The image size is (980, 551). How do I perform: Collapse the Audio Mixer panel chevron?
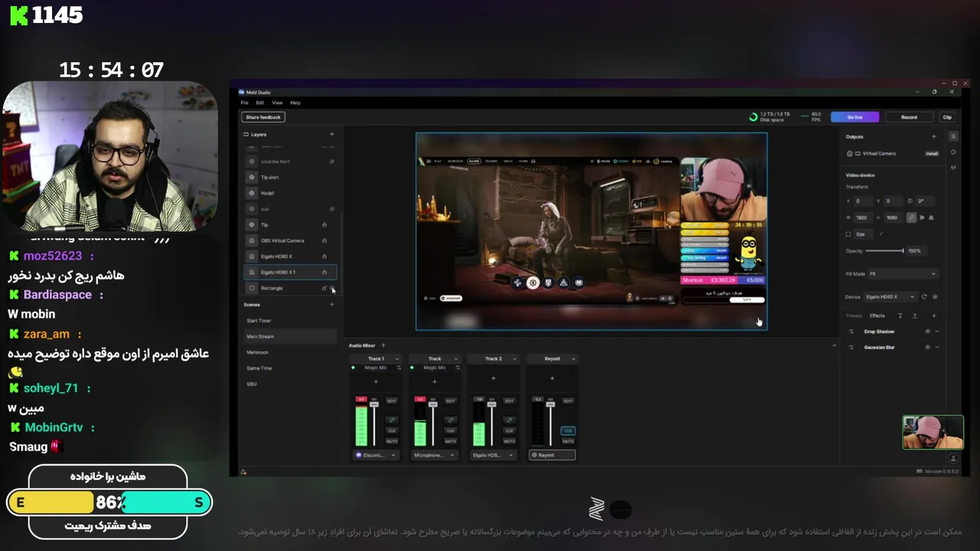click(835, 346)
